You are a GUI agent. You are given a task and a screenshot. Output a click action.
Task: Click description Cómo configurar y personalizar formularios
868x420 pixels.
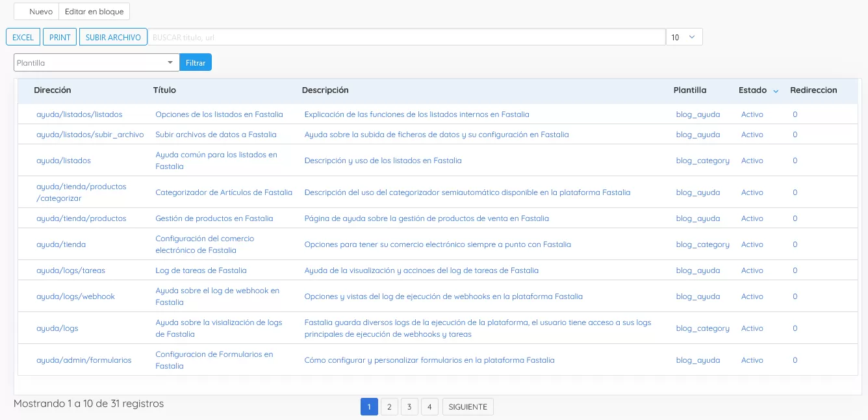(x=429, y=360)
